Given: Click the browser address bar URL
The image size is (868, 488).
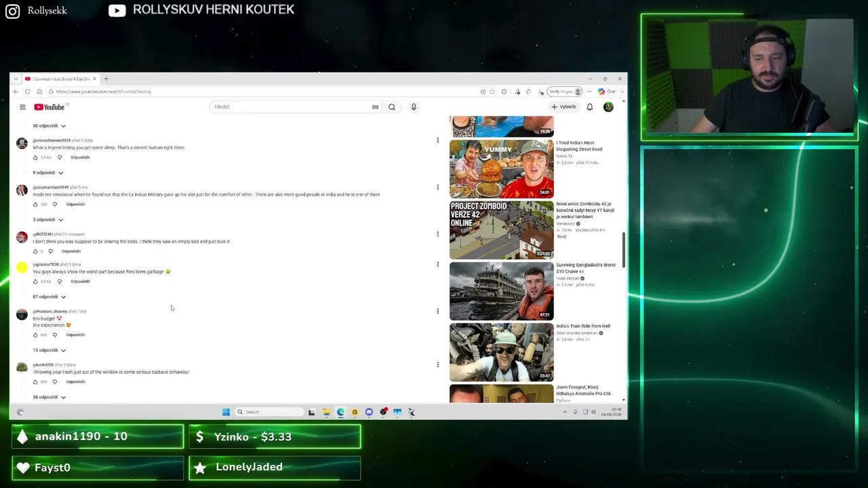Looking at the screenshot, I should [x=104, y=91].
